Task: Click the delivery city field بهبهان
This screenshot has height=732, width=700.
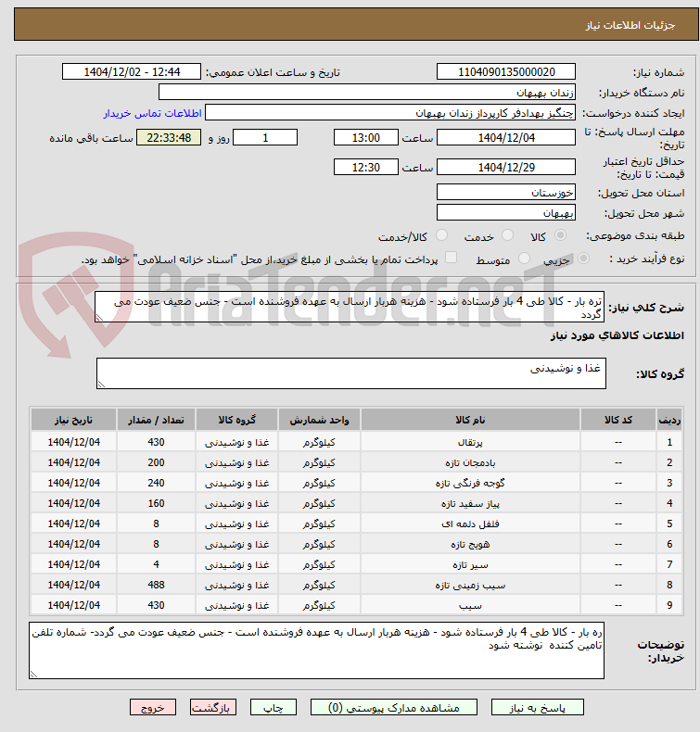Action: (505, 212)
